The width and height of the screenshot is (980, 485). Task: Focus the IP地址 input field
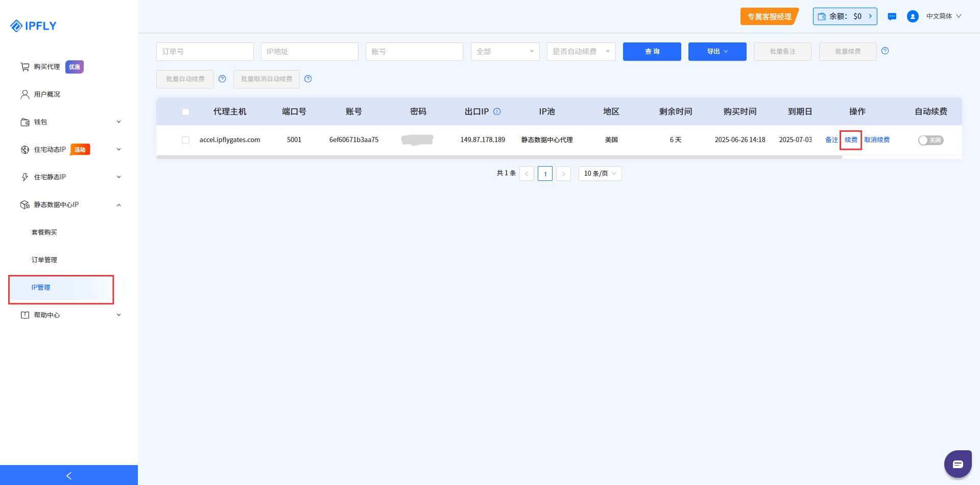[x=309, y=52]
